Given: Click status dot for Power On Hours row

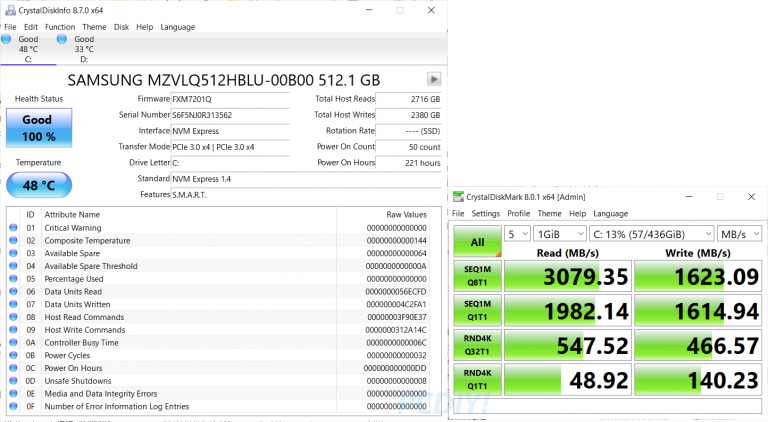Looking at the screenshot, I should coord(13,368).
